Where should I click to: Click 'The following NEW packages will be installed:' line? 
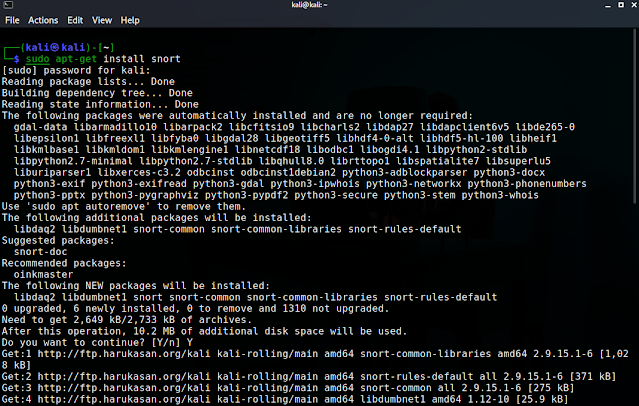136,286
